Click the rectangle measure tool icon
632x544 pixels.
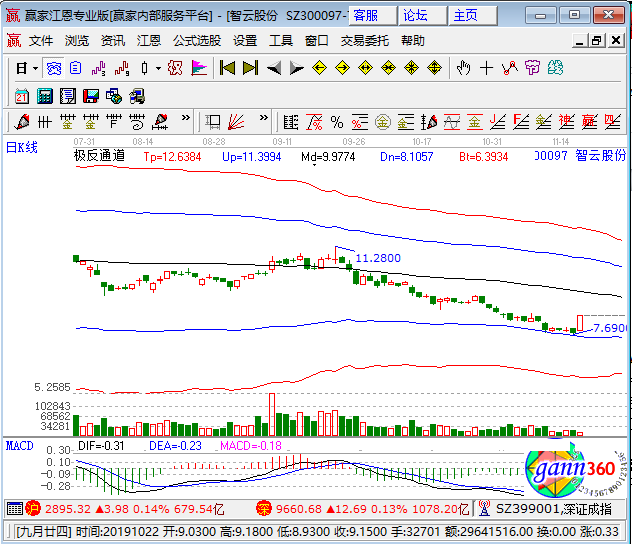point(213,122)
